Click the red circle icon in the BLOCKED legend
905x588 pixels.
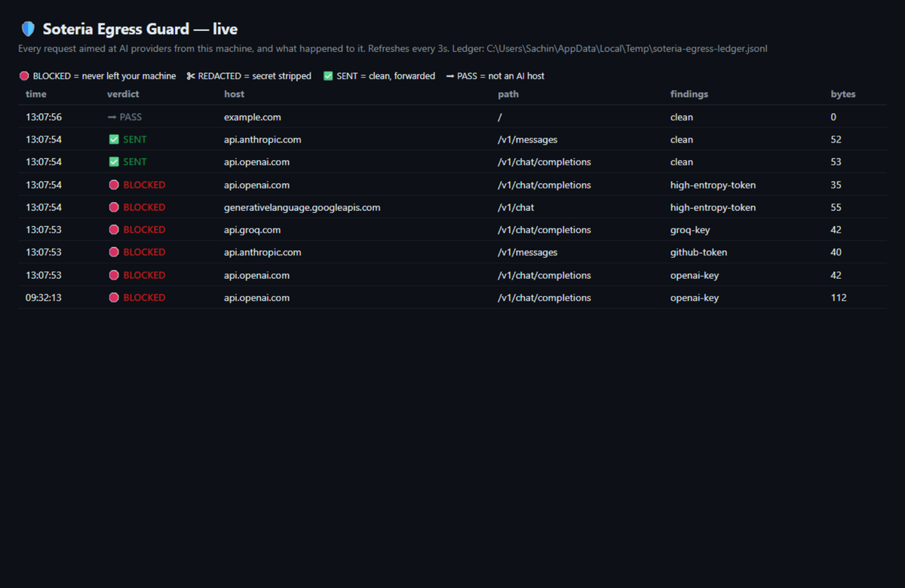(24, 76)
